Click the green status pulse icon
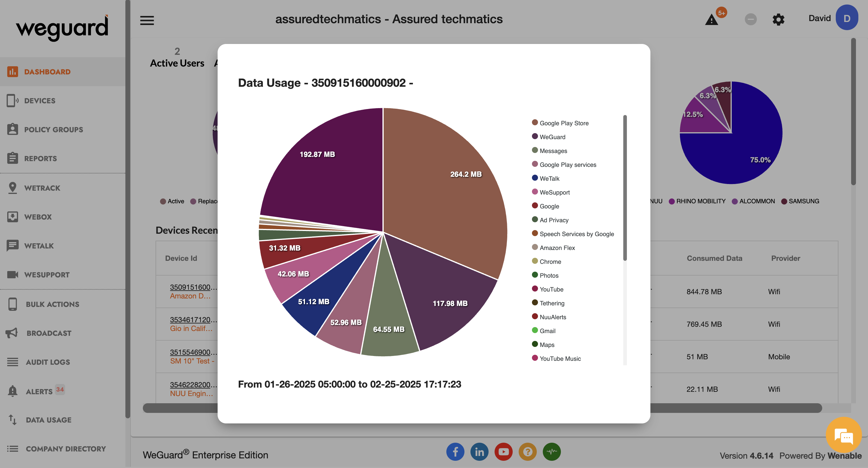The image size is (868, 468). coord(552,451)
